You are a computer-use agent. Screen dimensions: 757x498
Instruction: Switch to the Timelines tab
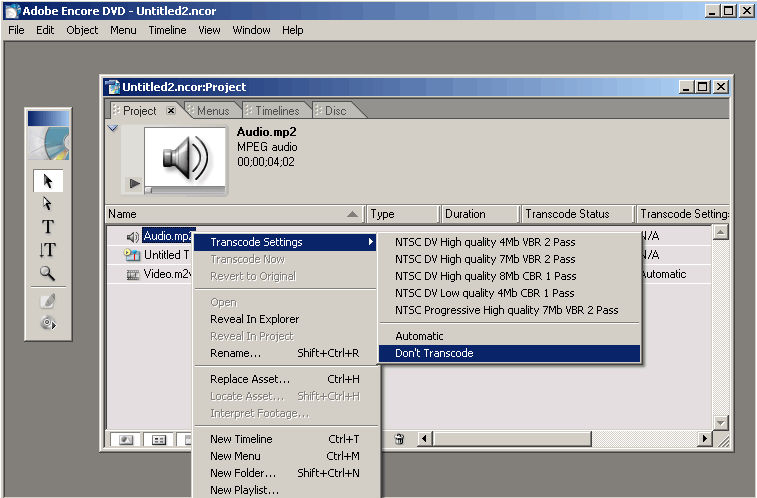point(277,111)
